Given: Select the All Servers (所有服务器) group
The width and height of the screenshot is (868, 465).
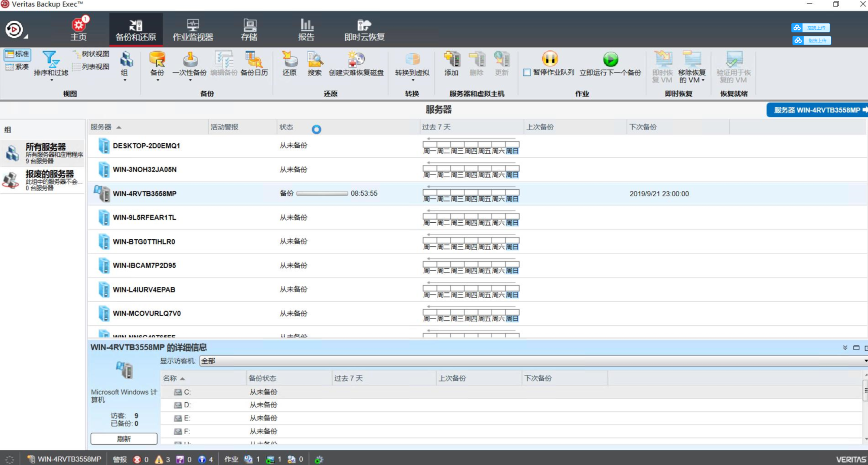Looking at the screenshot, I should click(43, 153).
